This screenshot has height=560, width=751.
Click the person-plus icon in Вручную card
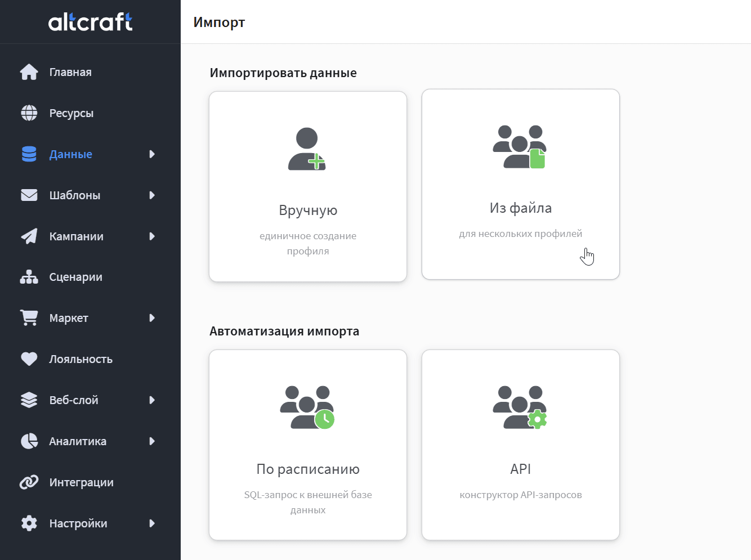[307, 149]
